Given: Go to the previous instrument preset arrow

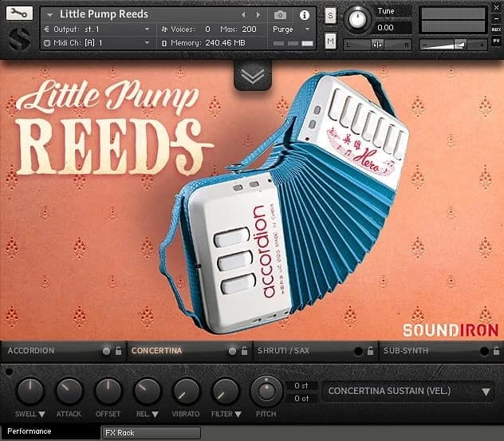Looking at the screenshot, I should click(x=243, y=14).
